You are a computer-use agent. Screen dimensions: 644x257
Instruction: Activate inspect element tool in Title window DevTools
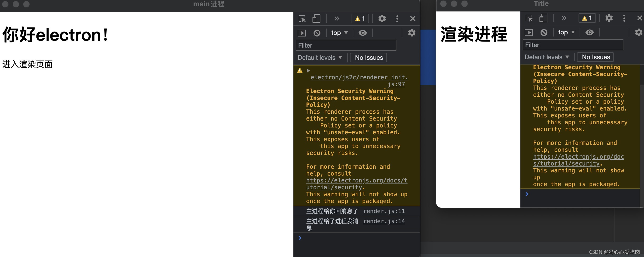pos(529,18)
